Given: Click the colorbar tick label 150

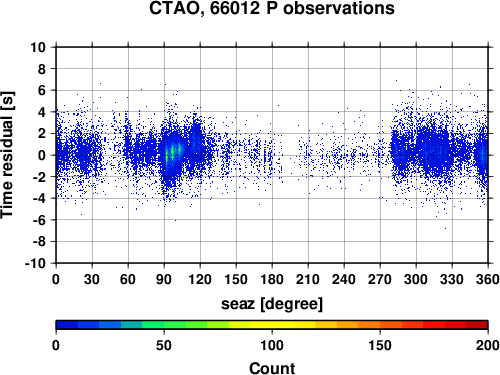Looking at the screenshot, I should (x=380, y=345).
